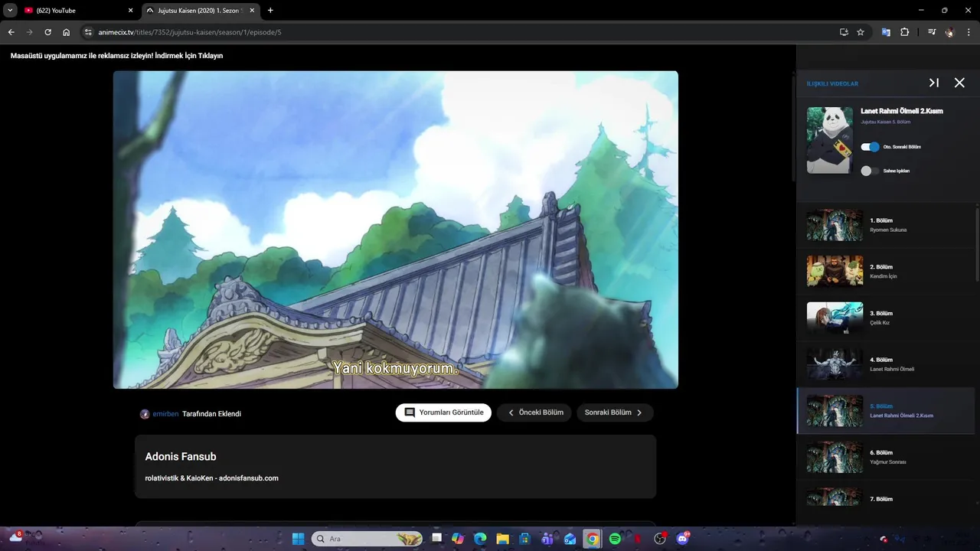Click the browser forward arrow
Screen dimensions: 980x551
29,32
